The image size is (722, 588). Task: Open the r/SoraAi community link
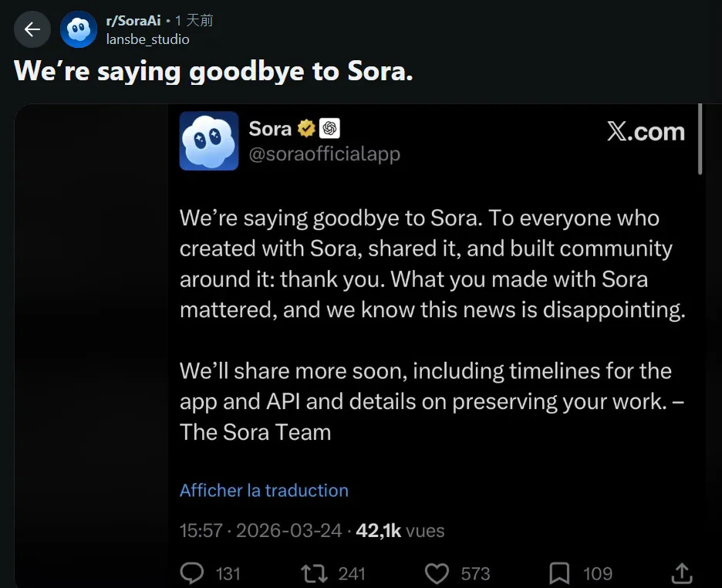pyautogui.click(x=133, y=21)
